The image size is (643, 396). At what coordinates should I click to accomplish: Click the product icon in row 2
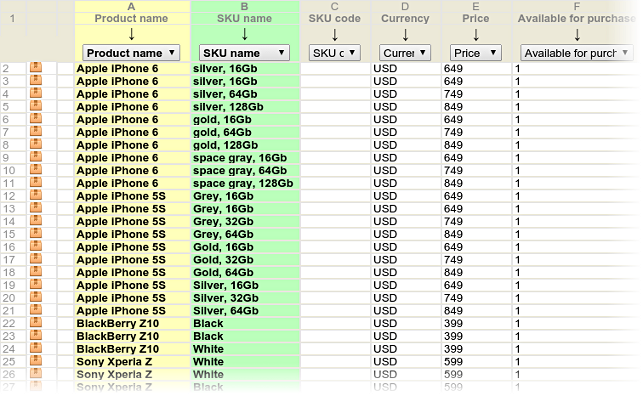pos(36,67)
